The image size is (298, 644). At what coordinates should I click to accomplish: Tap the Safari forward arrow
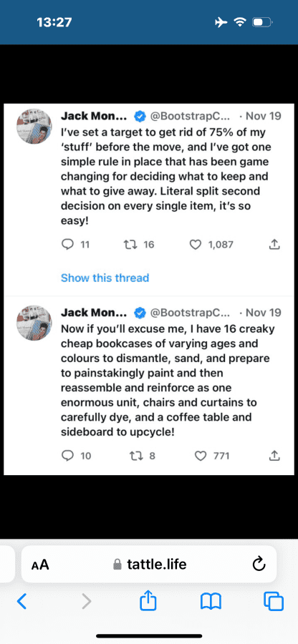[87, 602]
